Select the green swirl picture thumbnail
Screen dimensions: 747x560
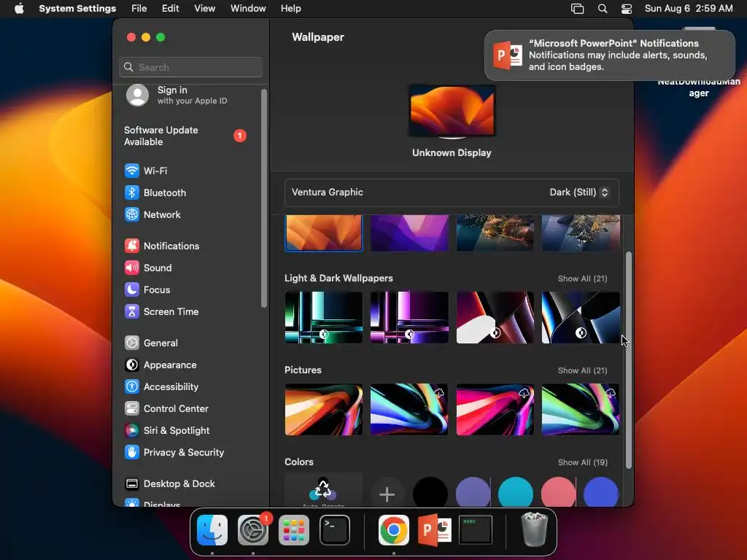(x=581, y=410)
